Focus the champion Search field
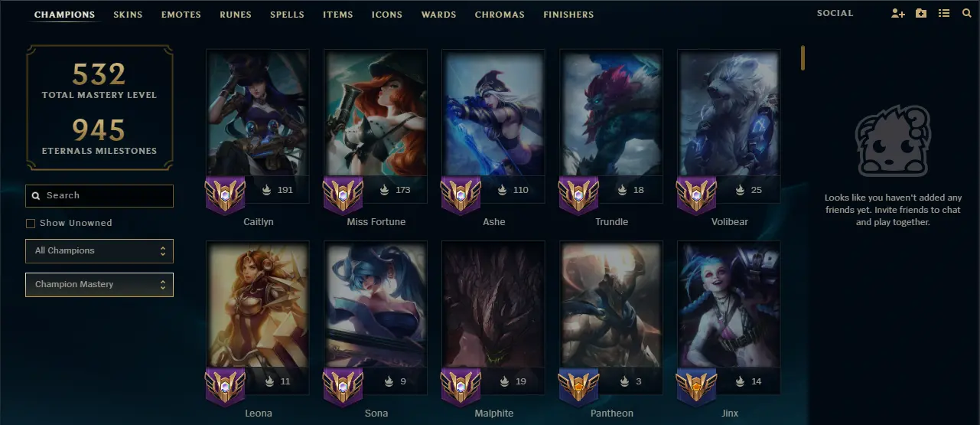This screenshot has height=425, width=980. click(99, 196)
